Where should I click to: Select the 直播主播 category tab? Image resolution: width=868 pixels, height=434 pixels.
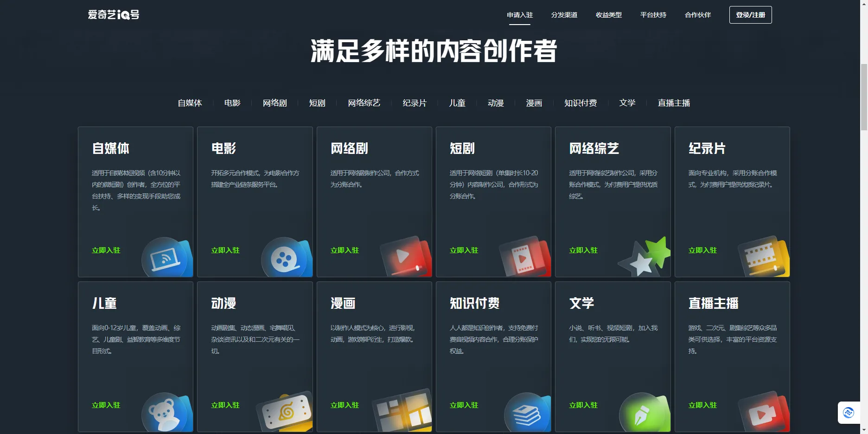click(674, 103)
